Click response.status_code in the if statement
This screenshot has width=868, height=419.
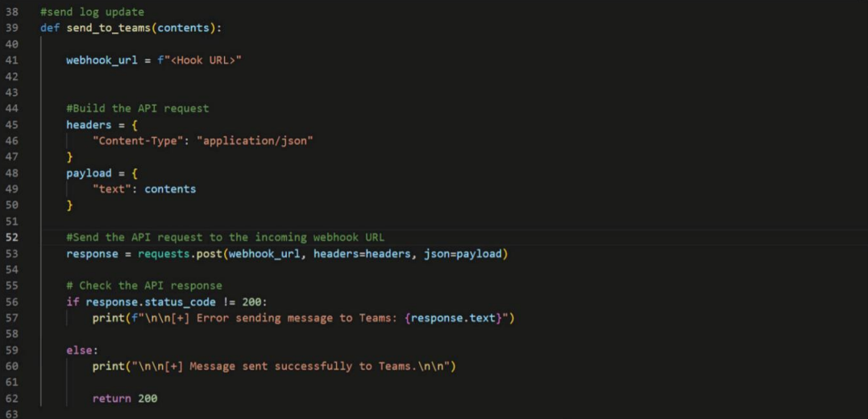[x=151, y=302]
